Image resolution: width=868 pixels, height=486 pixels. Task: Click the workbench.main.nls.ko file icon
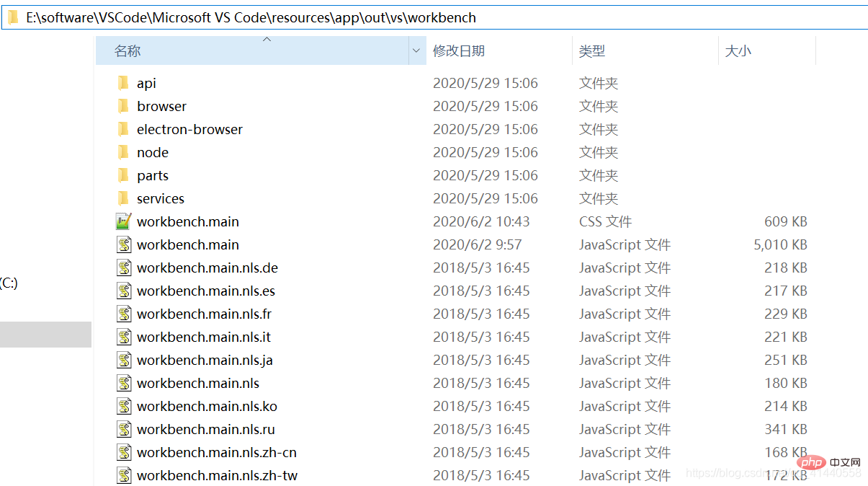coord(124,406)
